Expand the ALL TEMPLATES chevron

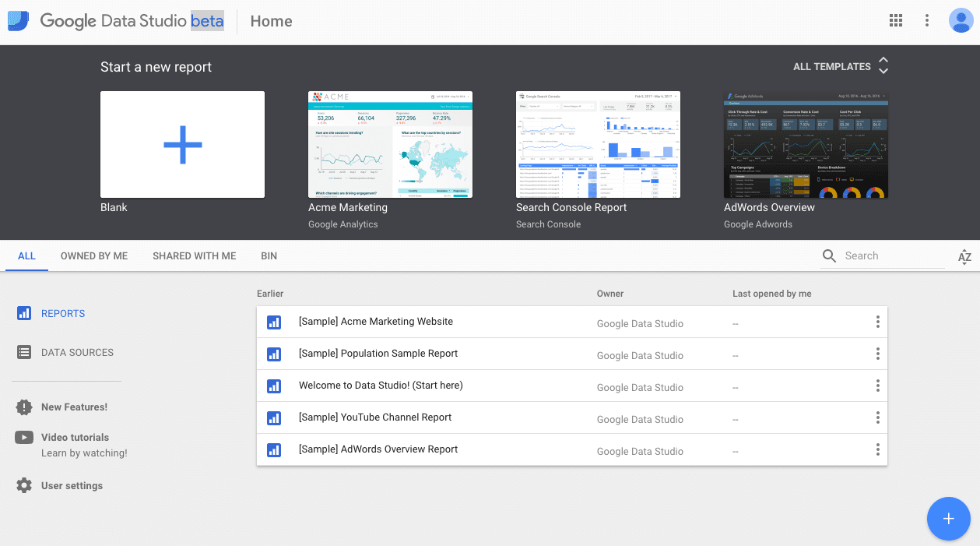[883, 66]
